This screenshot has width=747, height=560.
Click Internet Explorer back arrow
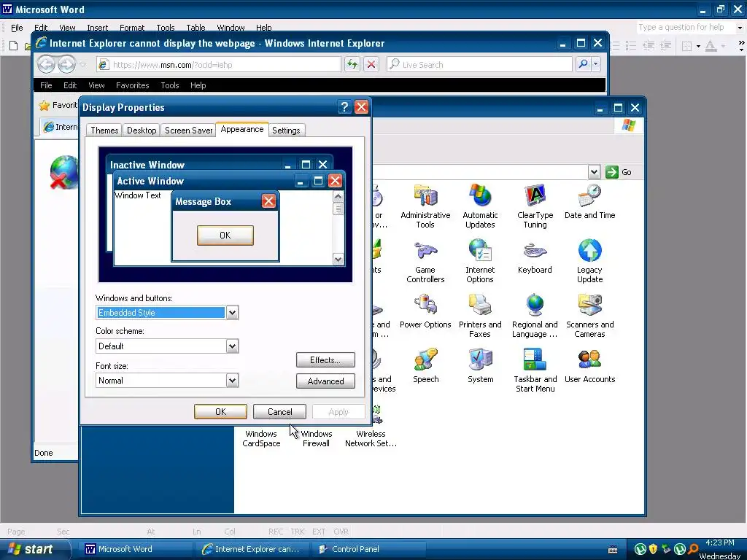click(46, 64)
